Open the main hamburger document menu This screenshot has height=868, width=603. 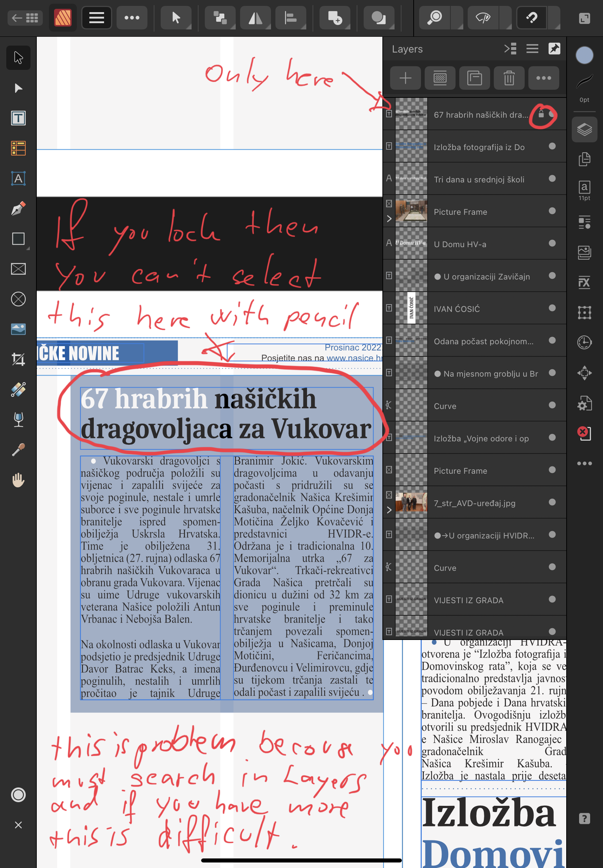click(x=96, y=18)
